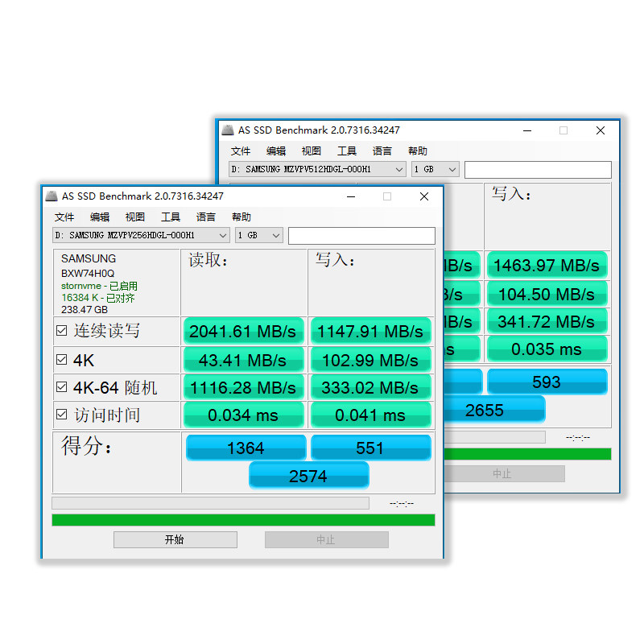Screen dimensions: 644x644
Task: Click back window write result 341.72 MB/s
Action: click(547, 321)
